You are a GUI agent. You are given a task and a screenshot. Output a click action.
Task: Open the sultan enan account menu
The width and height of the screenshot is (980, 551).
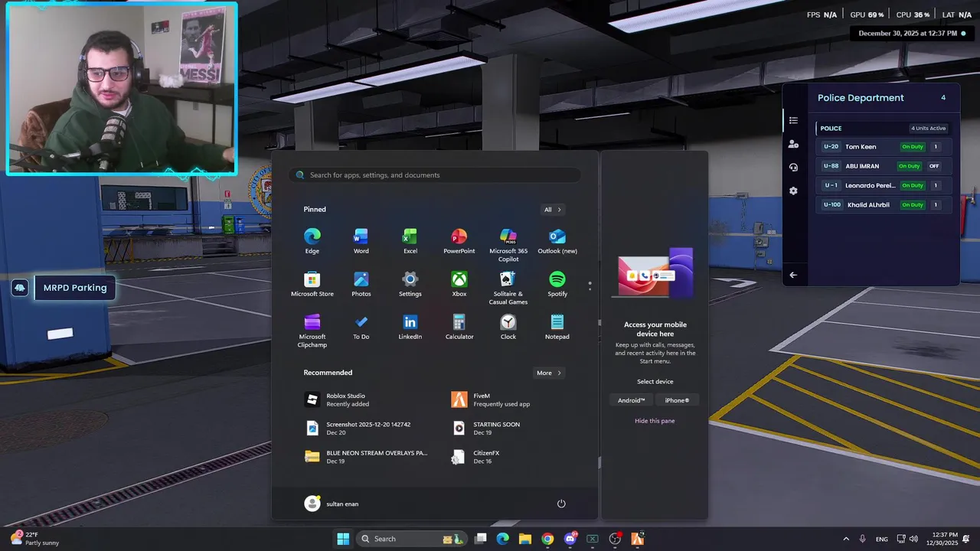[332, 504]
